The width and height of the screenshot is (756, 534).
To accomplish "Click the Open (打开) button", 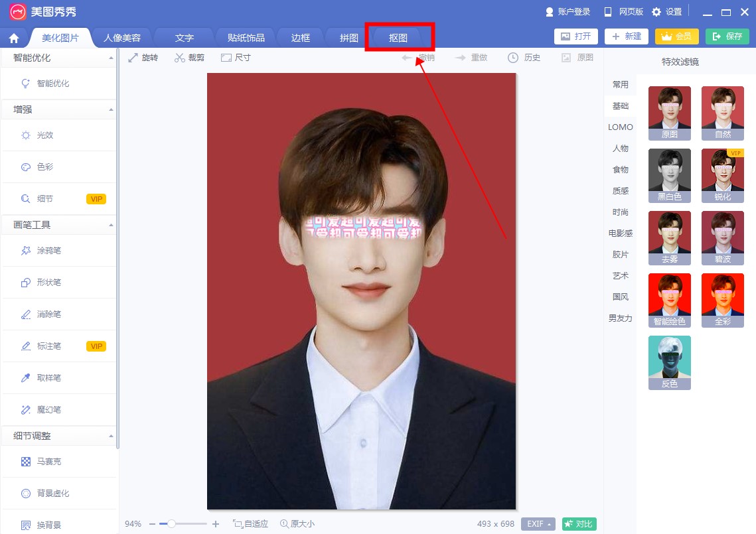I will [575, 36].
